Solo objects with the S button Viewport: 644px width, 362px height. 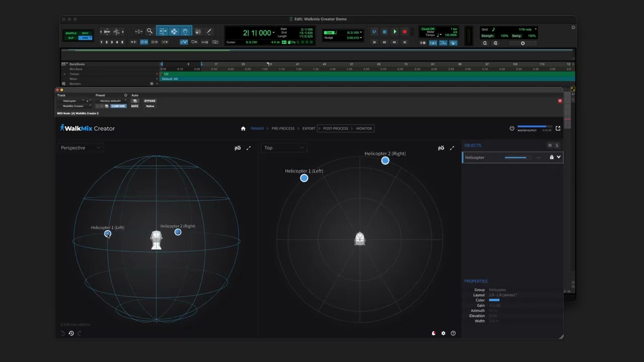click(x=557, y=145)
